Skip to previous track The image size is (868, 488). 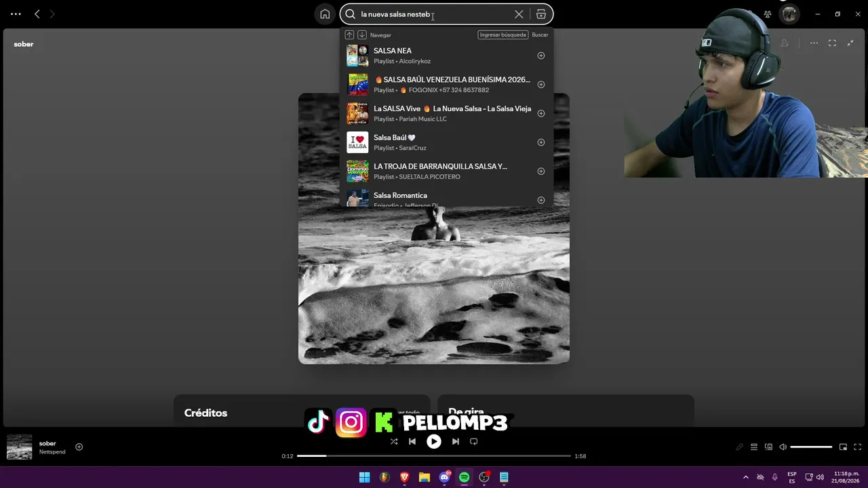coord(412,441)
